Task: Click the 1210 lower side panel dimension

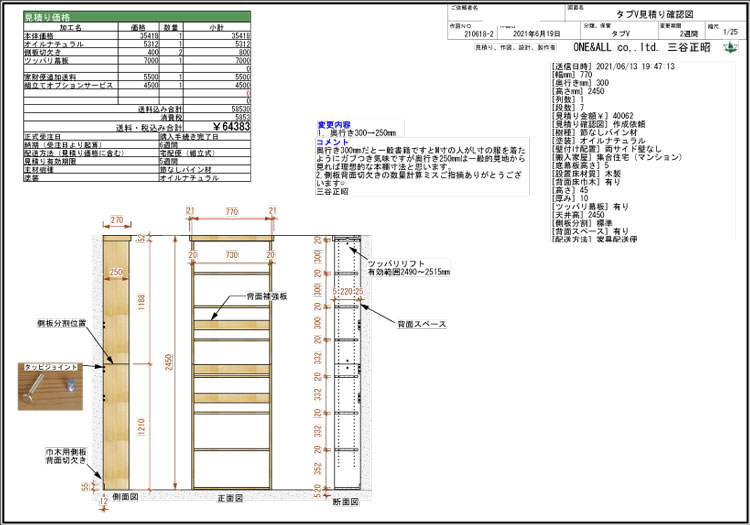Action: [x=141, y=427]
